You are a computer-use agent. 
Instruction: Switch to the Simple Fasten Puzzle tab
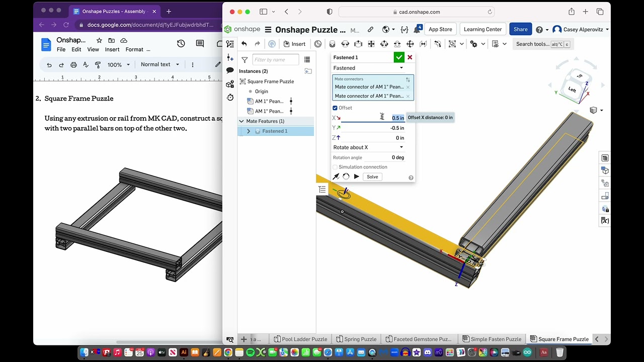point(492,339)
